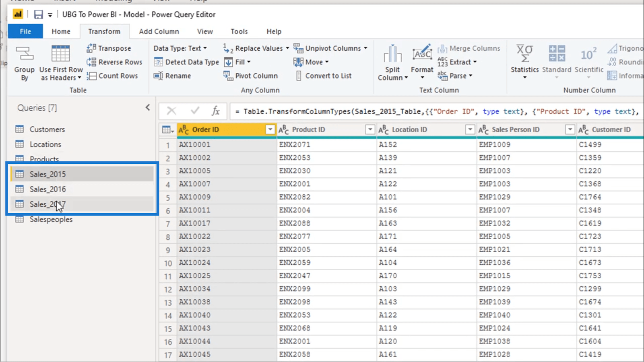
Task: Click the fx function icon
Action: (216, 111)
